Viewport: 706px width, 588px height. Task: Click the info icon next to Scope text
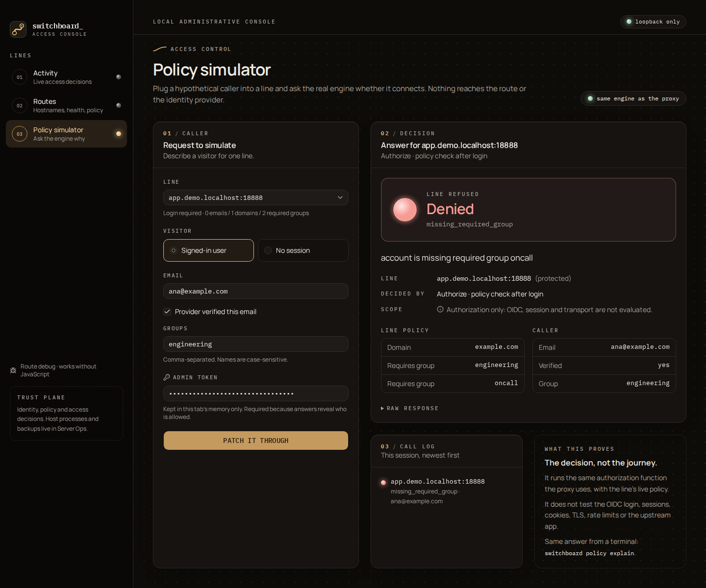pos(440,309)
